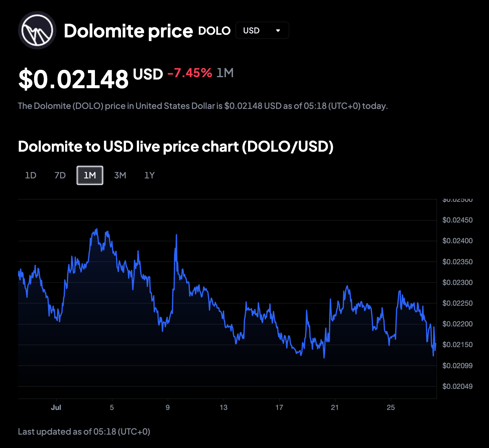489x448 pixels.
Task: Click the price description sentence
Action: 203,106
